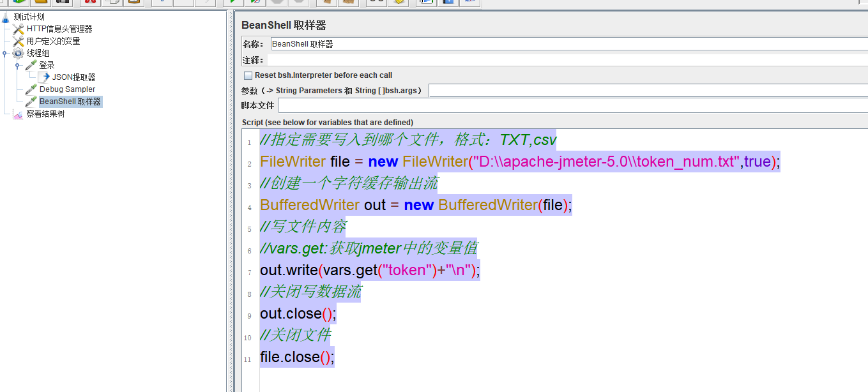Click the JSON提取器 document arrow icon
868x392 pixels.
pyautogui.click(x=44, y=77)
